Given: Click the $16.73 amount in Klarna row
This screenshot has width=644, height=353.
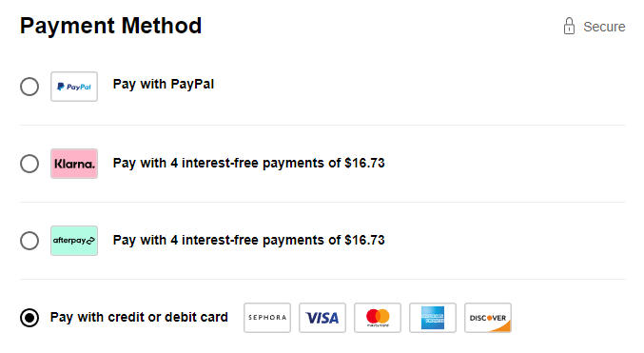Looking at the screenshot, I should (x=364, y=163).
